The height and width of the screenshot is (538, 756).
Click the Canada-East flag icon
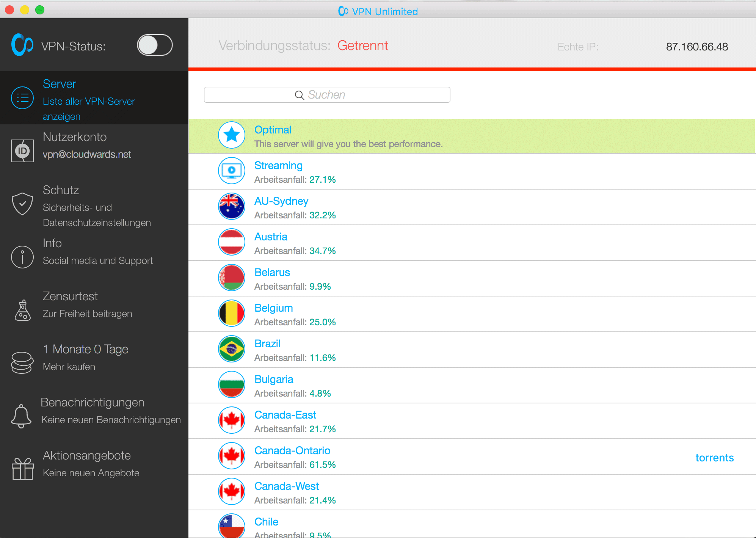232,420
